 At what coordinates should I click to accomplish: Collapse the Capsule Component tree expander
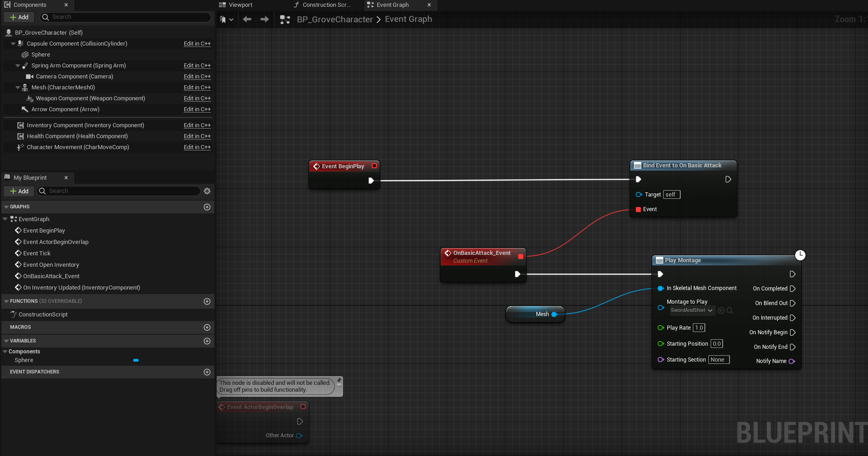point(13,43)
